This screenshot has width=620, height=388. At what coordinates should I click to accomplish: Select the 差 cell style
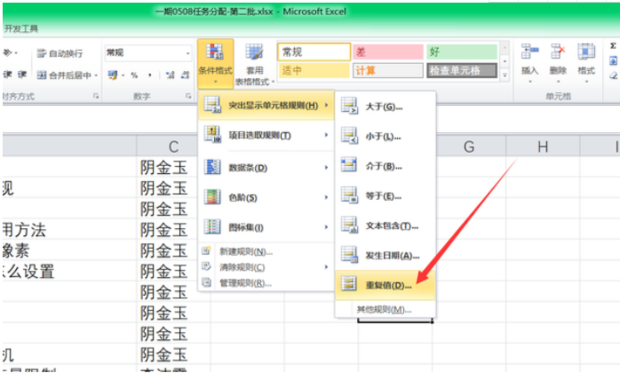(388, 52)
